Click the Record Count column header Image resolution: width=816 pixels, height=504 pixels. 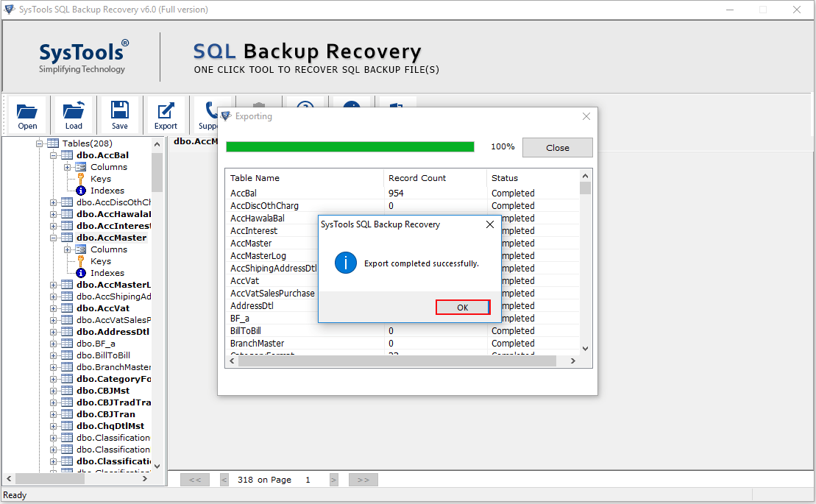click(435, 178)
